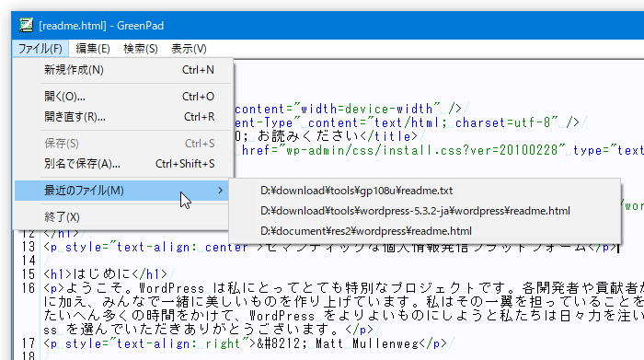Viewport: 644px width, 360px height.
Task: Open the 表示(V) menu
Action: coord(189,49)
